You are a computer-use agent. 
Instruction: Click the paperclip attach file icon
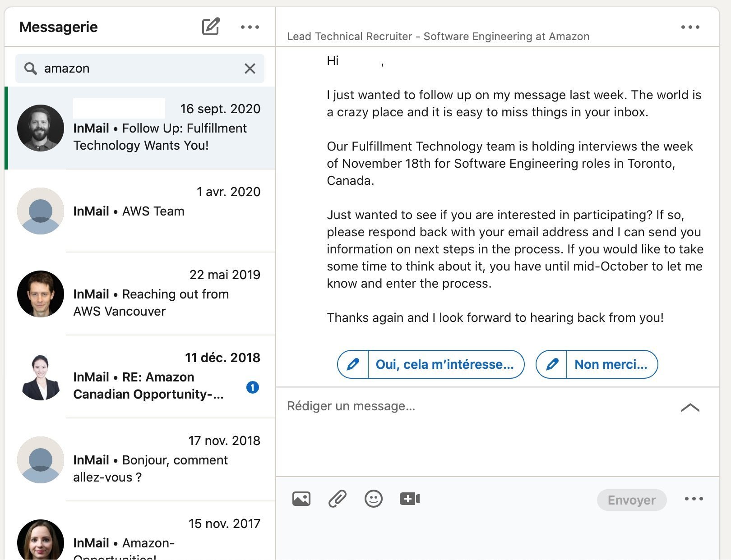tap(337, 499)
